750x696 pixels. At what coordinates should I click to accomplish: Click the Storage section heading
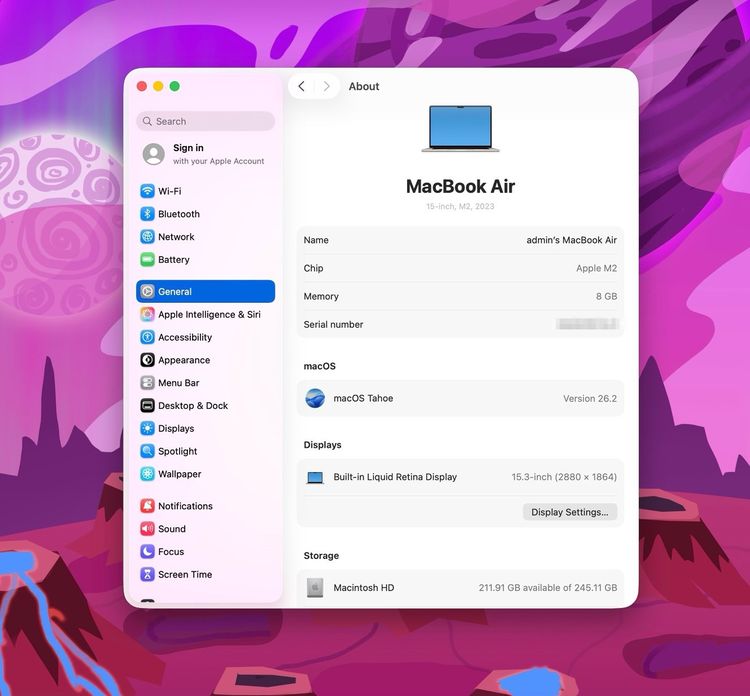click(x=321, y=555)
